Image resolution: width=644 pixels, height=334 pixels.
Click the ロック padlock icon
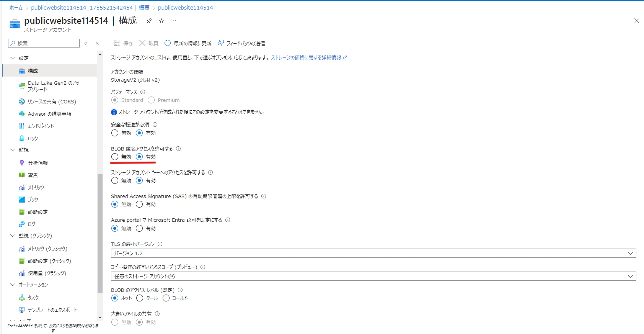22,138
